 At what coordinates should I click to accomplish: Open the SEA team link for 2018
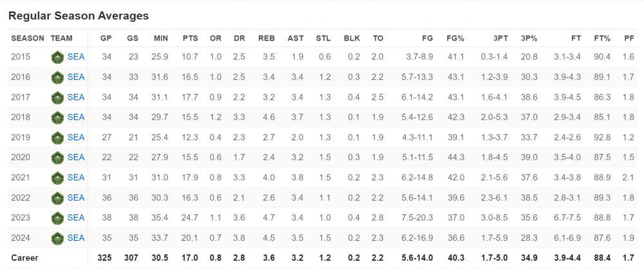76,117
